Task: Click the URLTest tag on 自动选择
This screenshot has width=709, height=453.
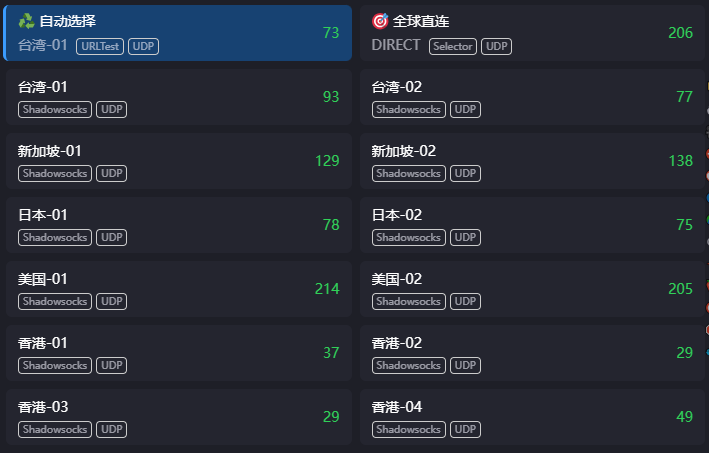Action: click(x=100, y=46)
